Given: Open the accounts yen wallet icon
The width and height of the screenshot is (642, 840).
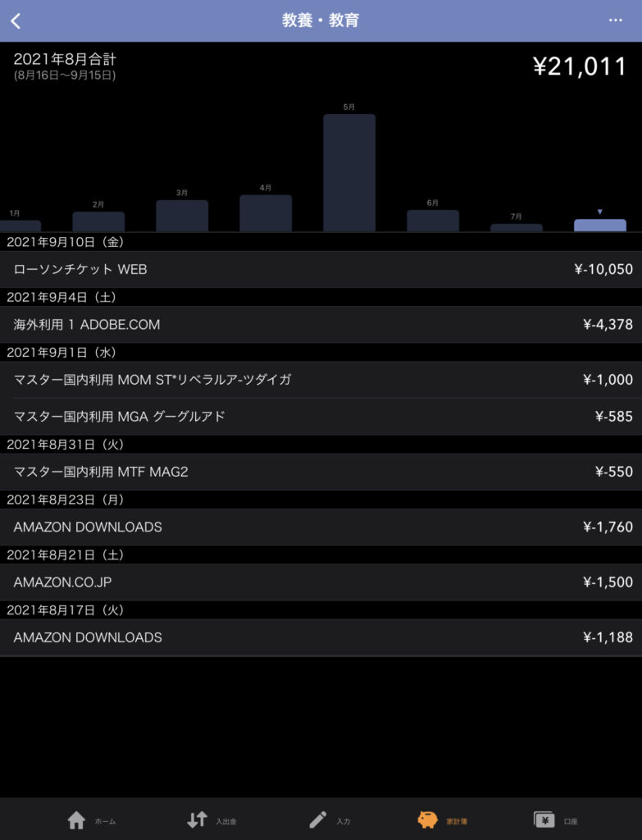Looking at the screenshot, I should point(544,819).
